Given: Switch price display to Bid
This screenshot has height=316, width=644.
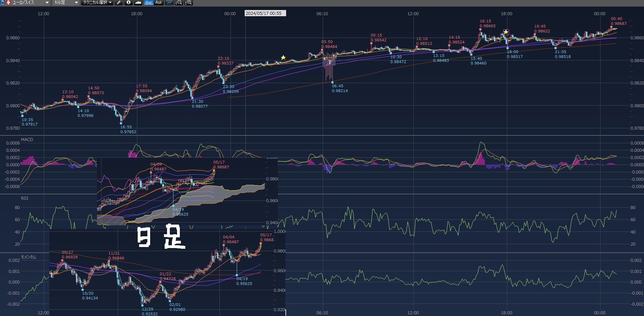Looking at the screenshot, I should point(148,3).
